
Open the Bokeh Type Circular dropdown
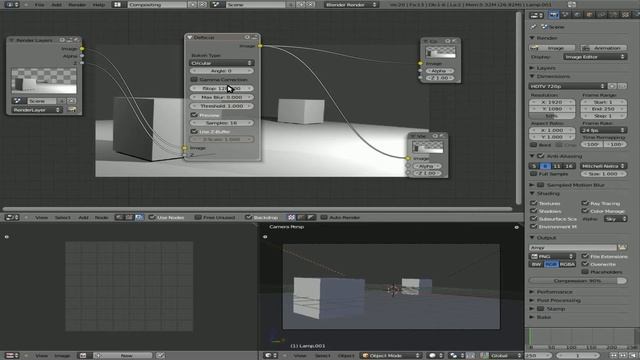pyautogui.click(x=222, y=63)
